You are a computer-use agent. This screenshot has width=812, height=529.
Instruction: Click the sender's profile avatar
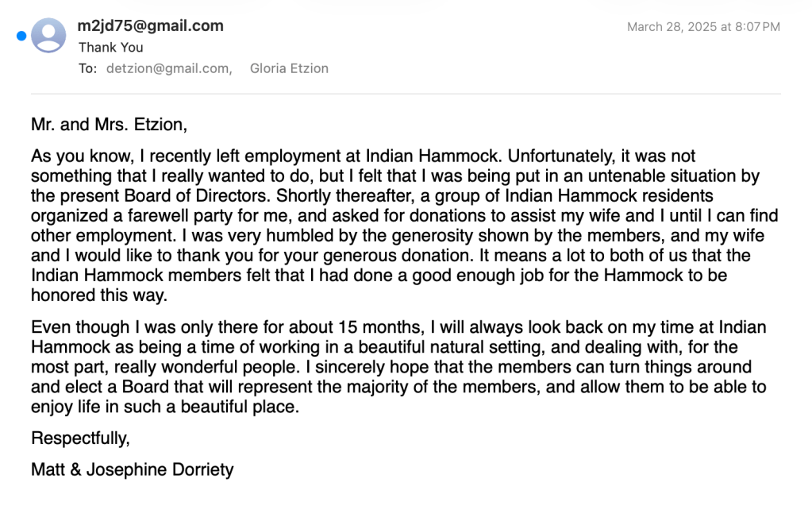point(48,35)
